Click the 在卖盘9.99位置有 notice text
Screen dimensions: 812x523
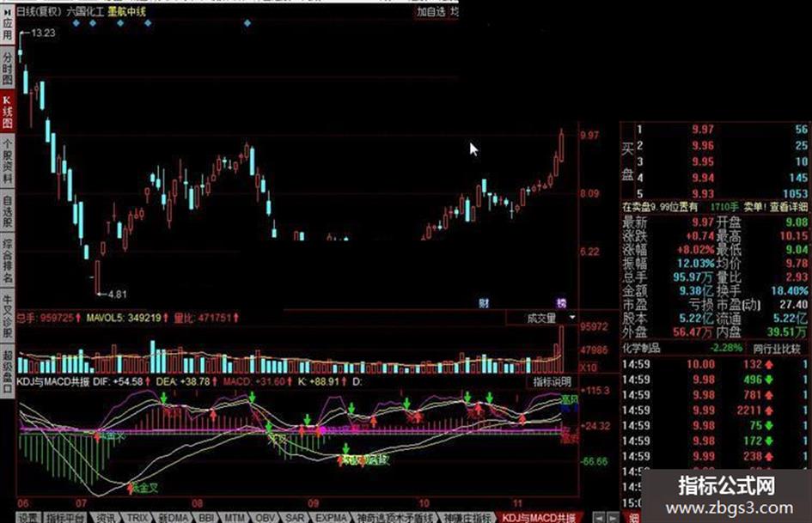(x=660, y=207)
